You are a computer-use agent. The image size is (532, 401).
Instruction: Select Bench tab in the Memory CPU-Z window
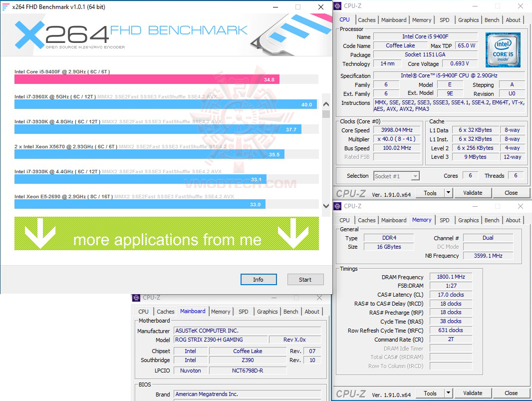[x=492, y=220]
